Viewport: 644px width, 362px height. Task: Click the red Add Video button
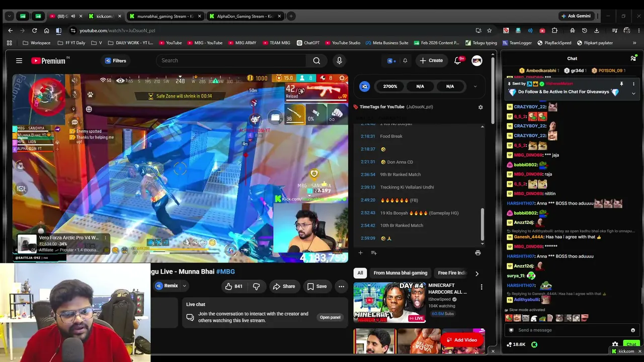[462, 340]
